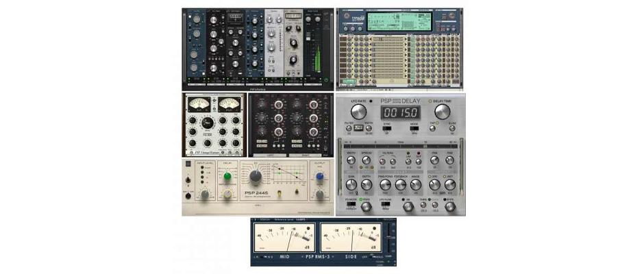Image resolution: width=644 pixels, height=274 pixels.
Task: Turn the VintageWarmer large Drive knob
Action: (208, 122)
